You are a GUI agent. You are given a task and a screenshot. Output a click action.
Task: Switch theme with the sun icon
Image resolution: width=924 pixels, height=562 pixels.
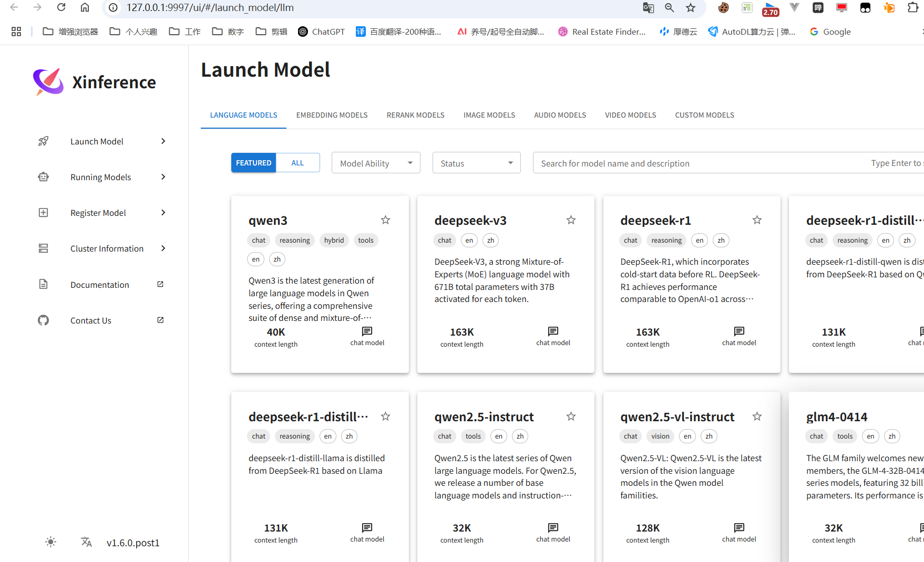(50, 542)
